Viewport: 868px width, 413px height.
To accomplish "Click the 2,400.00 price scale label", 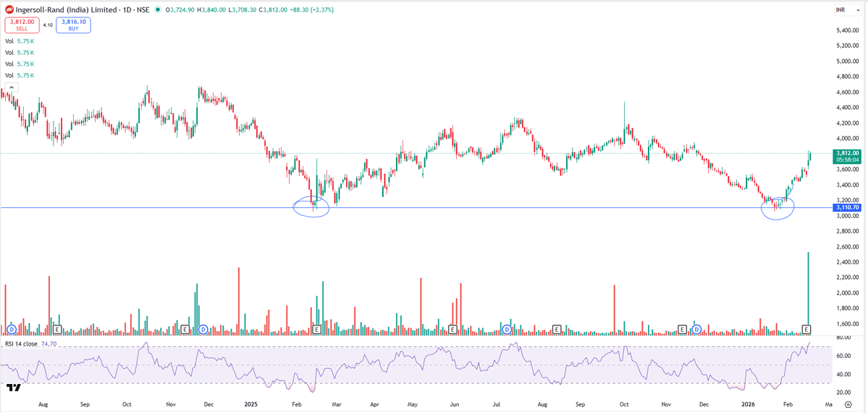I will 847,262.
